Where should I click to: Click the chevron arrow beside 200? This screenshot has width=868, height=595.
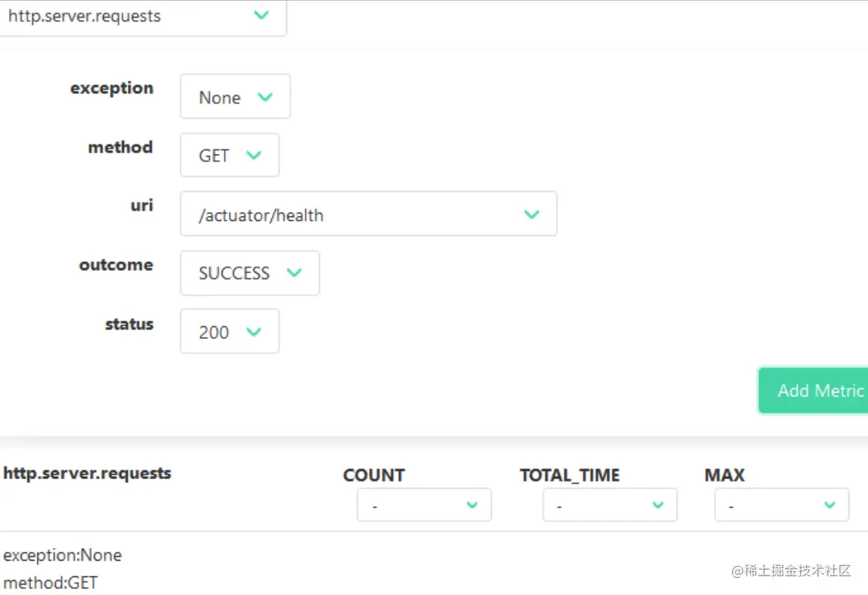254,331
